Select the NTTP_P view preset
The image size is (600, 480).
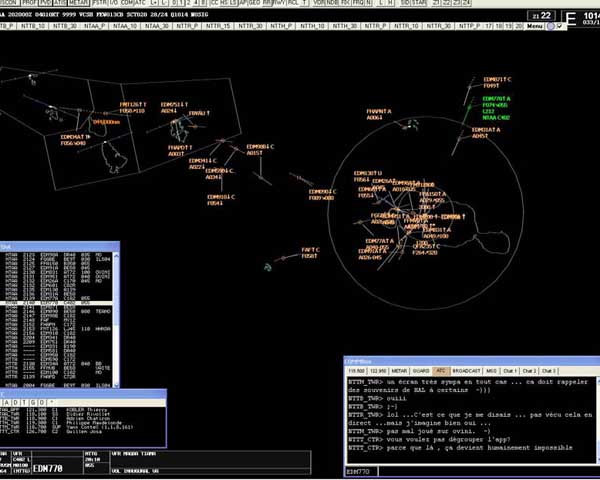click(470, 26)
